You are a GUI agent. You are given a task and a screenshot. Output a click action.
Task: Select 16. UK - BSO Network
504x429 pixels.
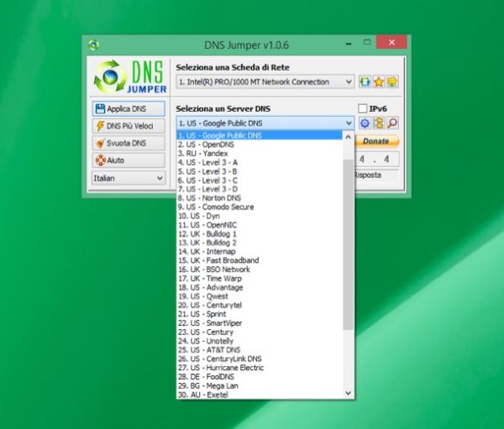[x=260, y=269]
